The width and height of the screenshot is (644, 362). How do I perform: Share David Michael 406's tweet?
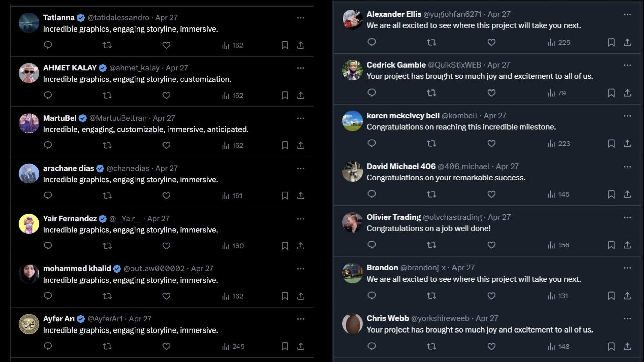627,194
